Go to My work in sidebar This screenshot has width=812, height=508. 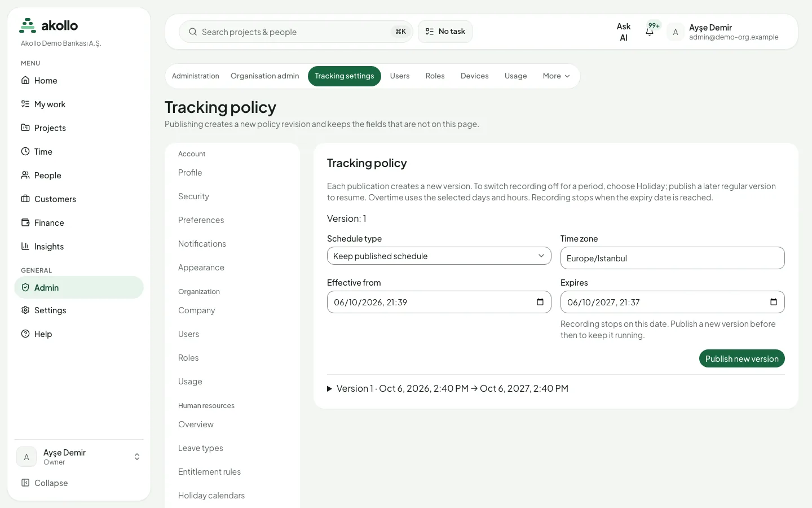tap(79, 104)
